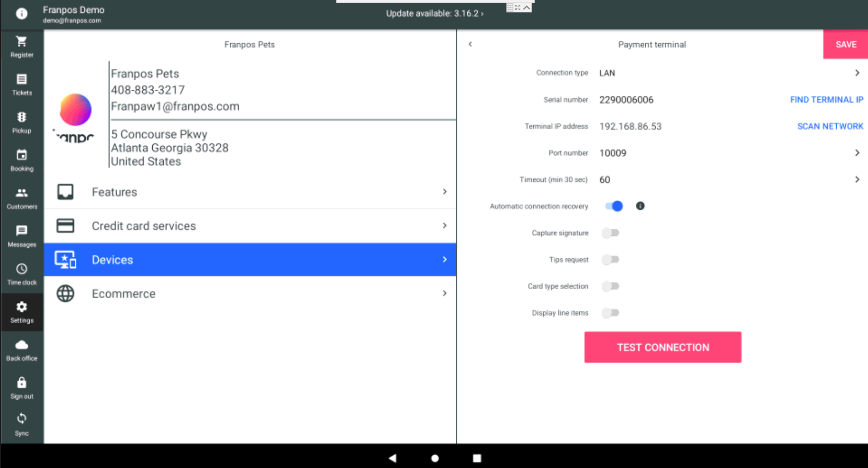Click the SAVE button
The height and width of the screenshot is (468, 868).
click(x=846, y=44)
